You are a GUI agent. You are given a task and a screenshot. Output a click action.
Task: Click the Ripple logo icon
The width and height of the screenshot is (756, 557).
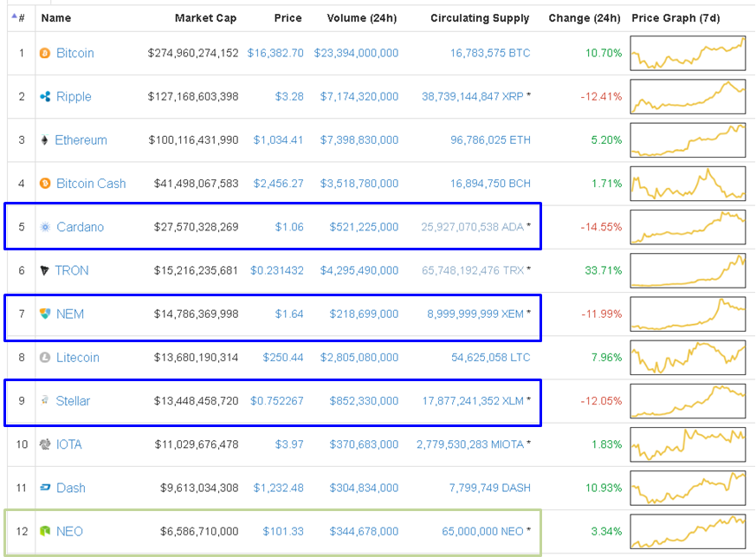(x=45, y=97)
